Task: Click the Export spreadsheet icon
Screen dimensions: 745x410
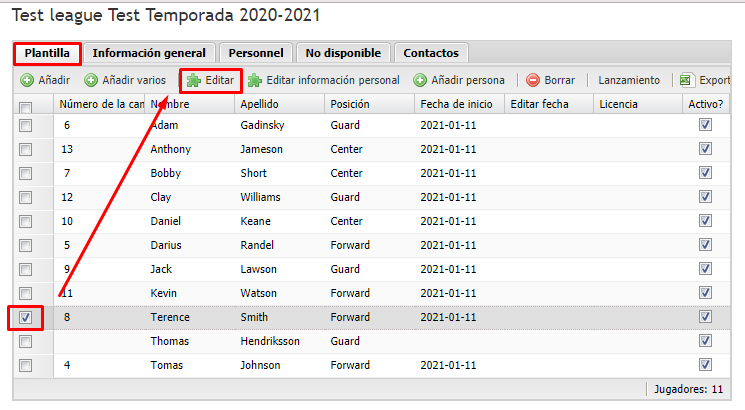Action: [x=685, y=80]
